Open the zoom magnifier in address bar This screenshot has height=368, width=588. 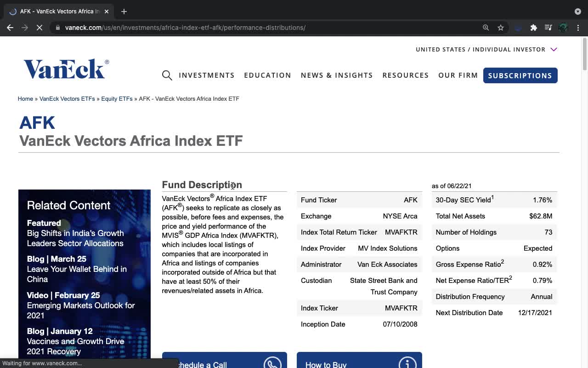click(486, 28)
